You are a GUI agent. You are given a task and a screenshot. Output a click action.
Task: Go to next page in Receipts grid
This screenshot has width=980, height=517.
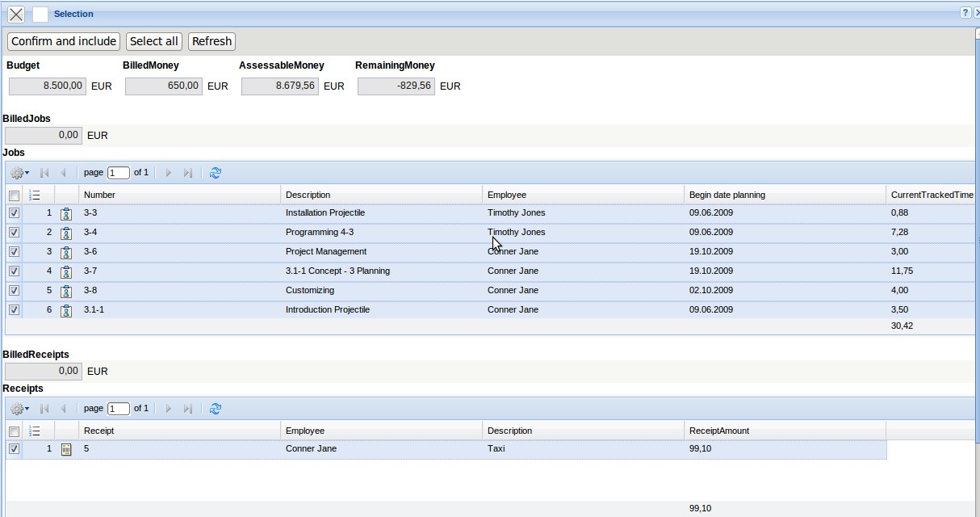tap(168, 409)
